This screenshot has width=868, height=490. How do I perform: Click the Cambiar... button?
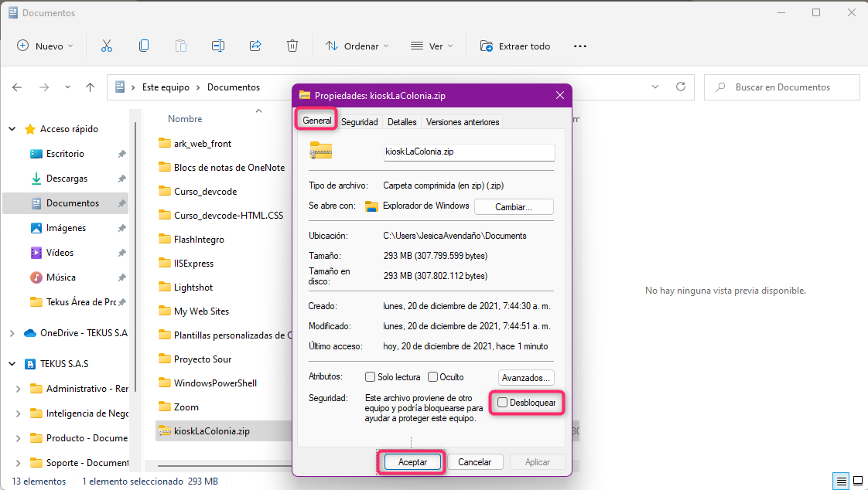[x=514, y=207]
